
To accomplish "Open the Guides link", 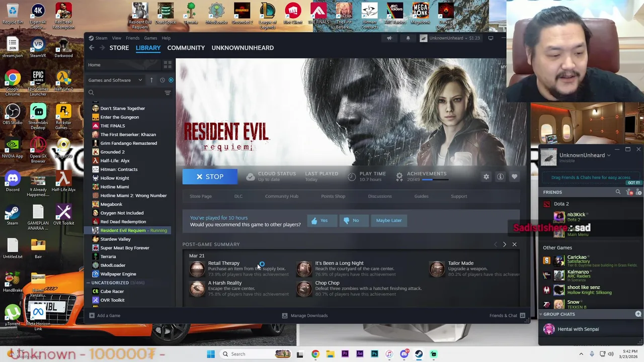I will [x=421, y=196].
